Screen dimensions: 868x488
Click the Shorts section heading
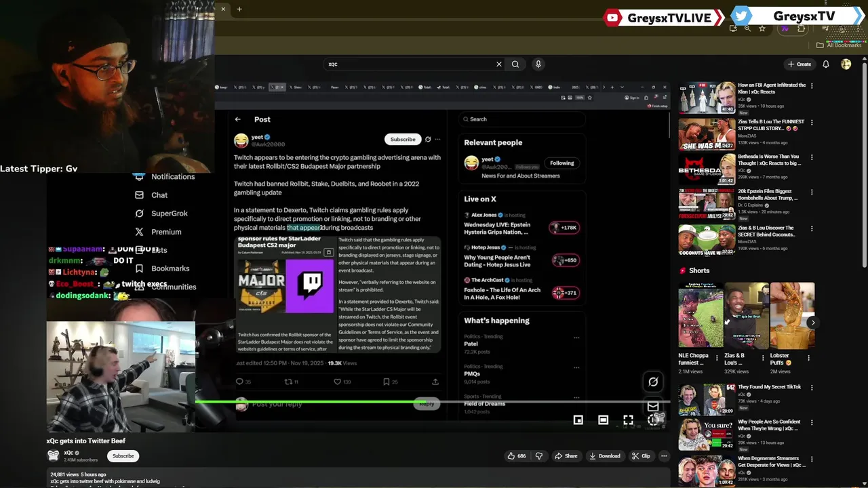(x=699, y=270)
